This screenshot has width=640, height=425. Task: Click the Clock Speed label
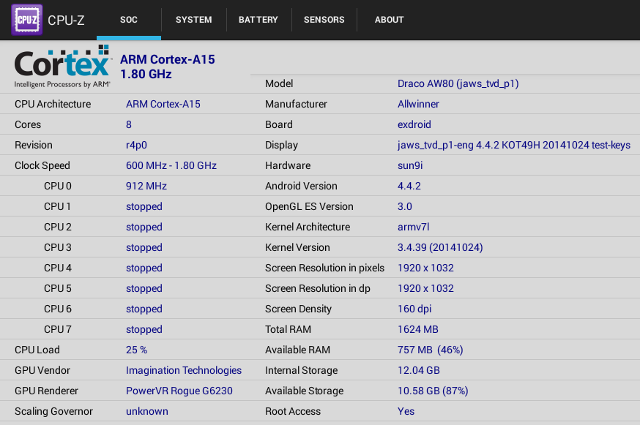(x=42, y=166)
